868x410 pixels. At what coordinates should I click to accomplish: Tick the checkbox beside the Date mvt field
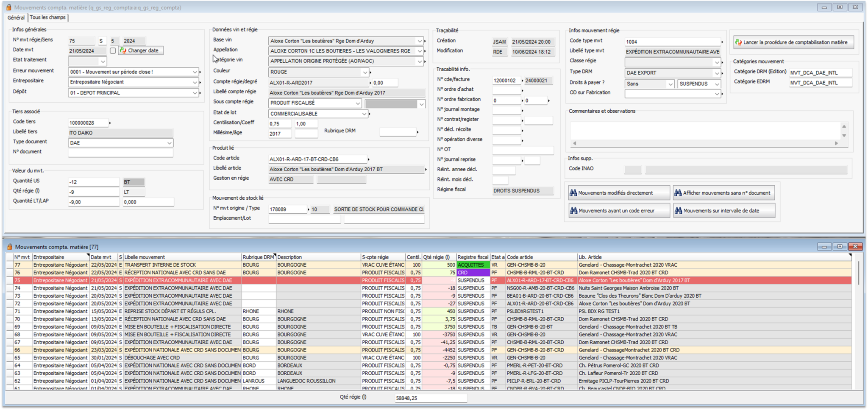pyautogui.click(x=113, y=50)
